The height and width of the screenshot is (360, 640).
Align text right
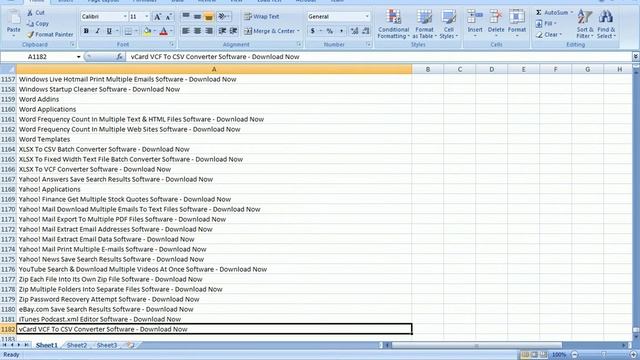[209, 31]
